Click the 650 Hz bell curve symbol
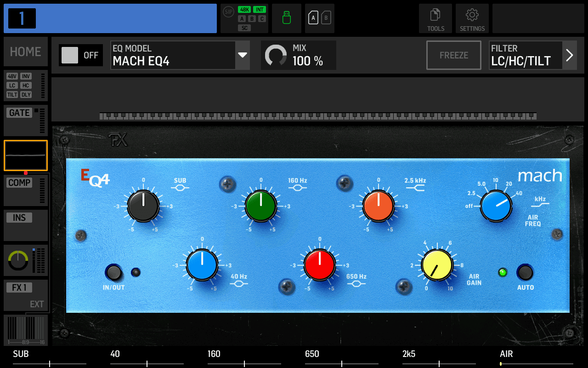Image resolution: width=588 pixels, height=368 pixels. [x=356, y=284]
